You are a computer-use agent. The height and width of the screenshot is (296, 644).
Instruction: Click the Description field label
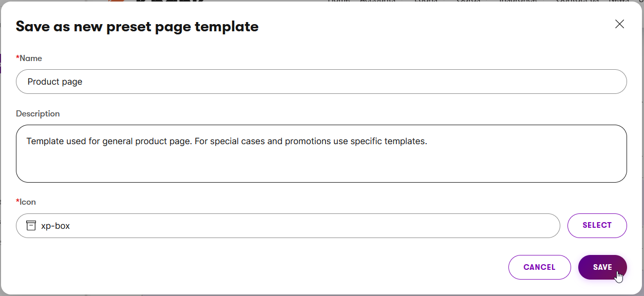click(x=38, y=114)
